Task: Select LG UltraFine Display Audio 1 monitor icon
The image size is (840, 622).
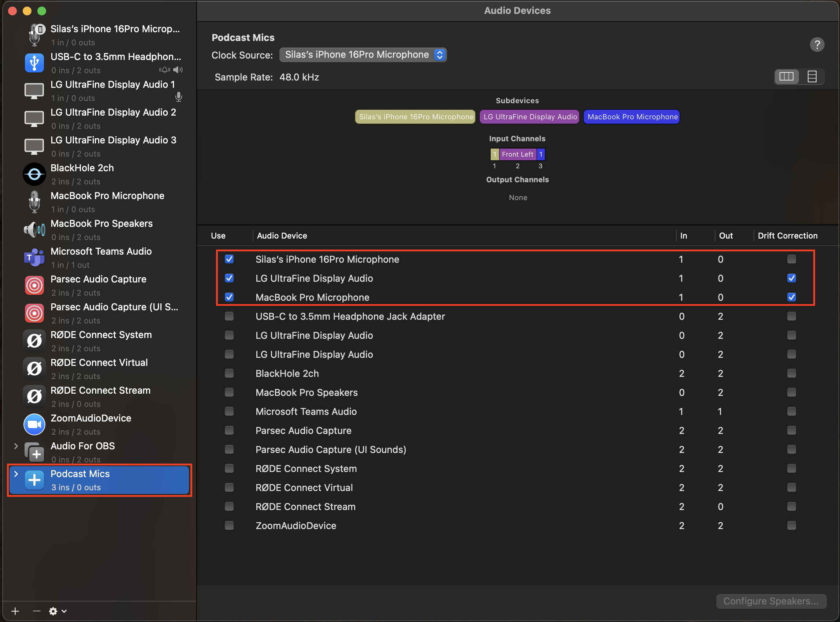Action: pos(34,91)
